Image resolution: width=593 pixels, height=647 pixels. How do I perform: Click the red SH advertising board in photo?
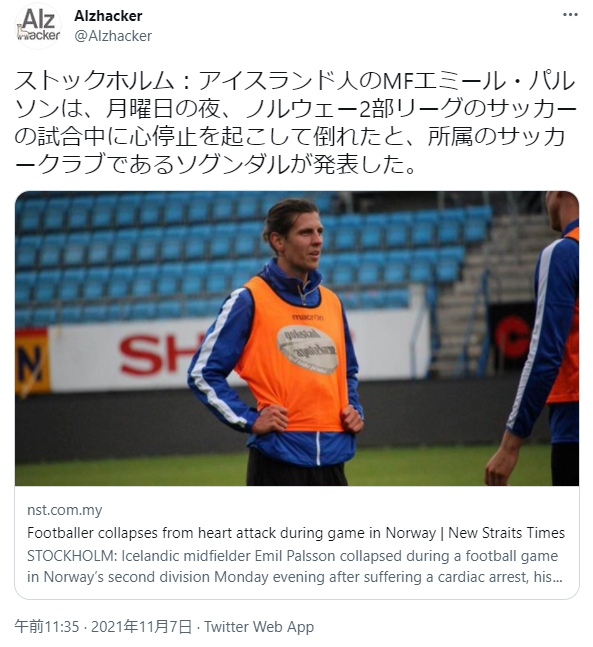153,354
